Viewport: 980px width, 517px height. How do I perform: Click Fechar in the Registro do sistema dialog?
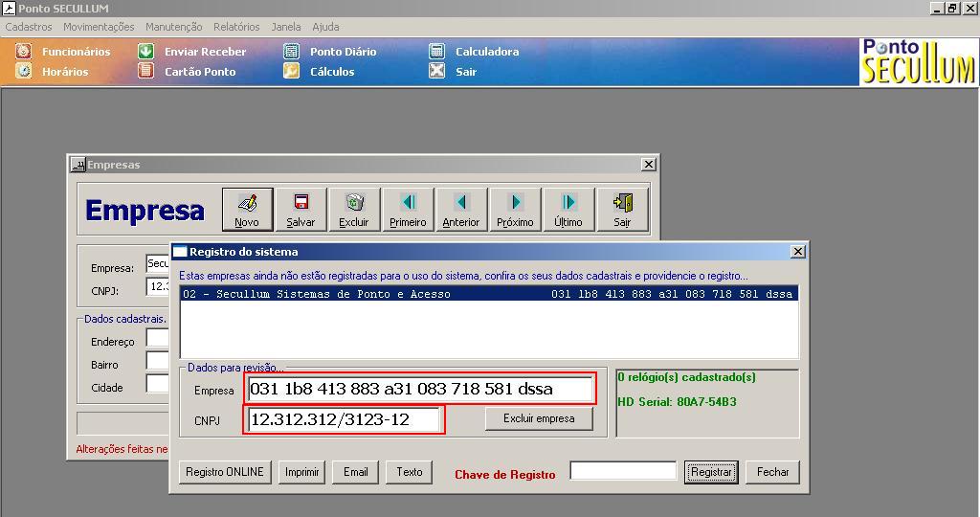(x=773, y=472)
